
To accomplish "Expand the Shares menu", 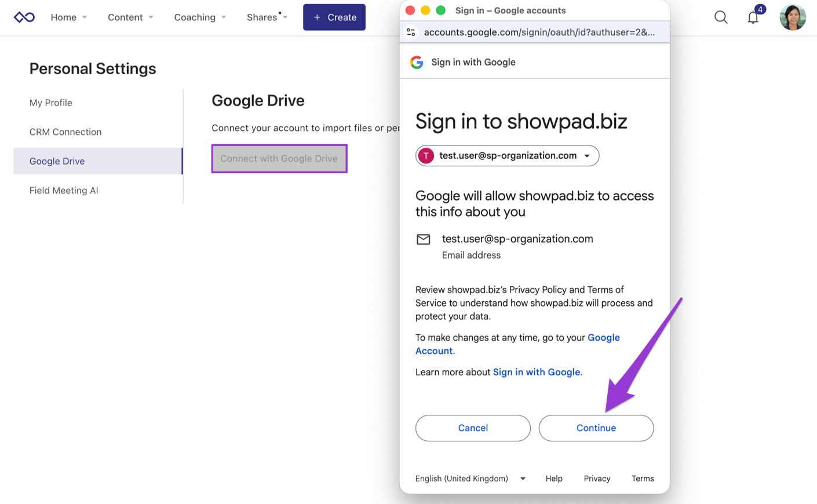I will point(267,17).
